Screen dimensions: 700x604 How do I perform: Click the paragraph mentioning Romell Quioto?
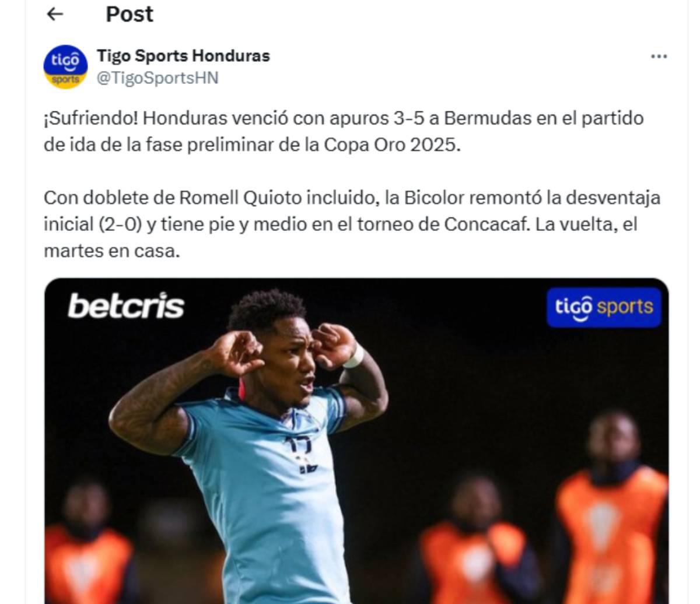tap(352, 224)
